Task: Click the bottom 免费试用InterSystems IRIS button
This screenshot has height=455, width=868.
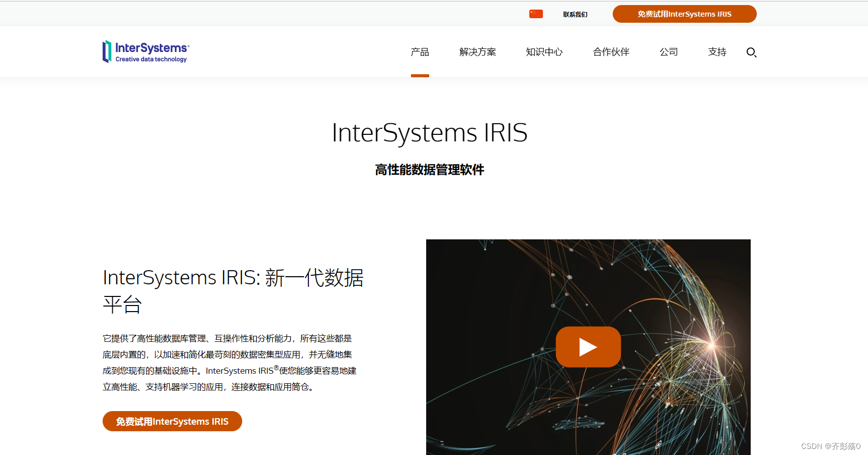Action: point(172,421)
